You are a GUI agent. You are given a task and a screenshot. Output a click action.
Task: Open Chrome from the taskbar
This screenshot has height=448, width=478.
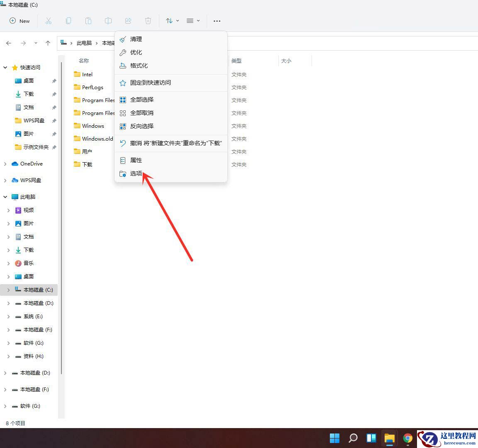point(407,438)
